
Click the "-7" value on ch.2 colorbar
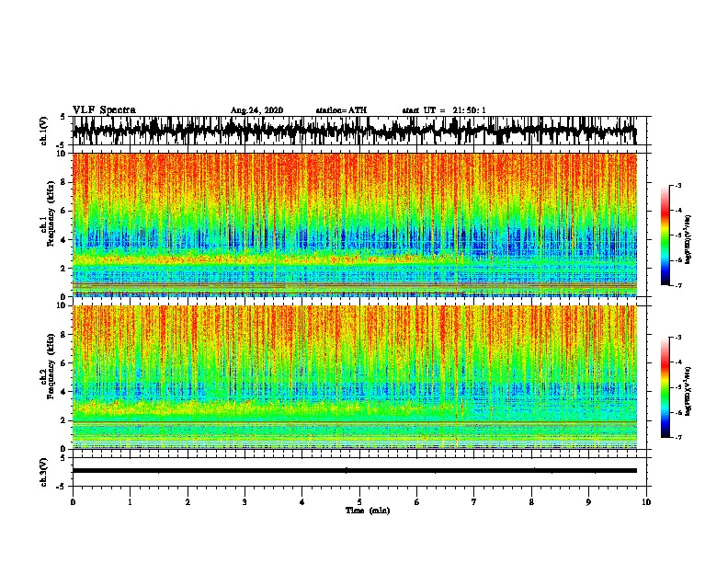(x=677, y=438)
